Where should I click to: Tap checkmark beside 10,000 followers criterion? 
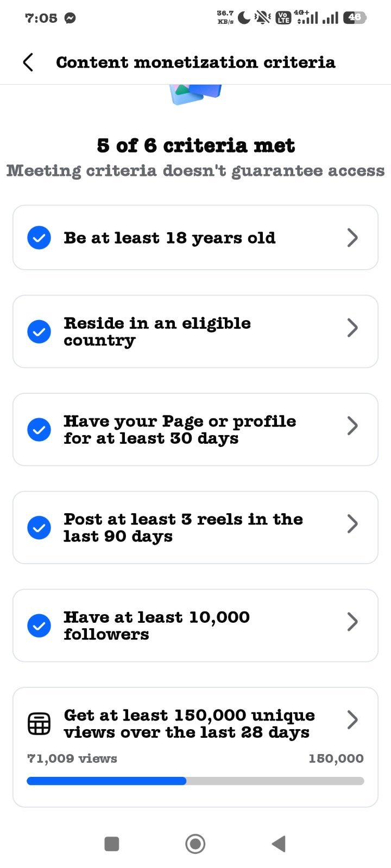click(39, 626)
